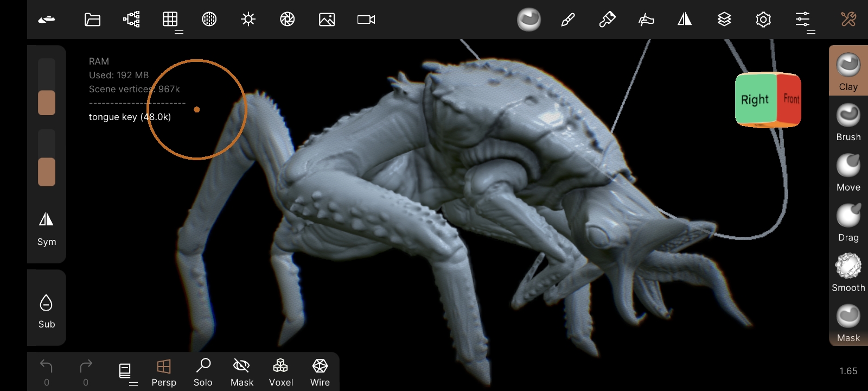Open the Nomad Sculpt logo menu
Viewport: 868px width, 391px height.
[47, 20]
